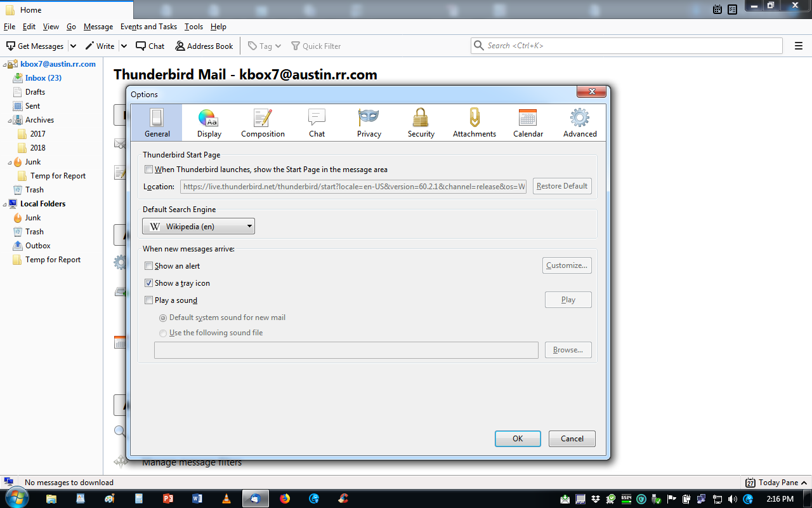Viewport: 812px width, 508px height.
Task: Open the Attachments options panel
Action: pyautogui.click(x=474, y=123)
